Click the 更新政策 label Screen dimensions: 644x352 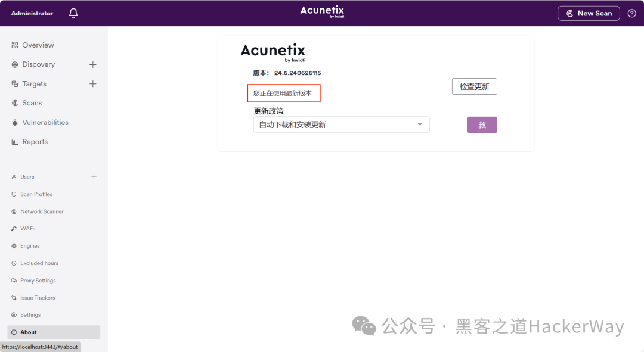268,111
